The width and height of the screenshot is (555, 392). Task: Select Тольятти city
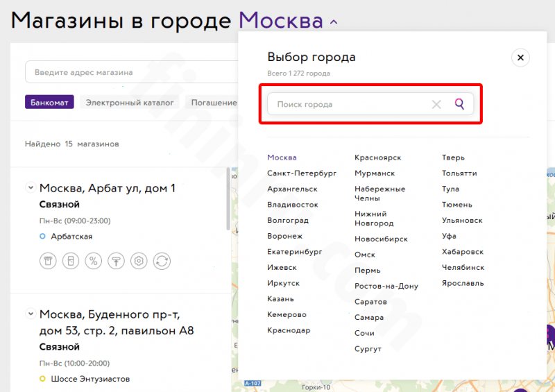pos(459,173)
